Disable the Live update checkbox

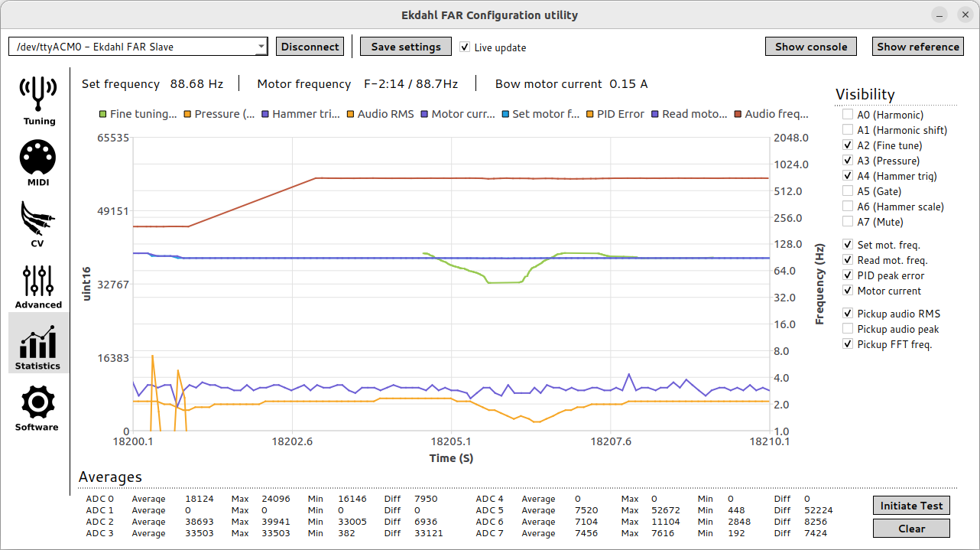[465, 47]
